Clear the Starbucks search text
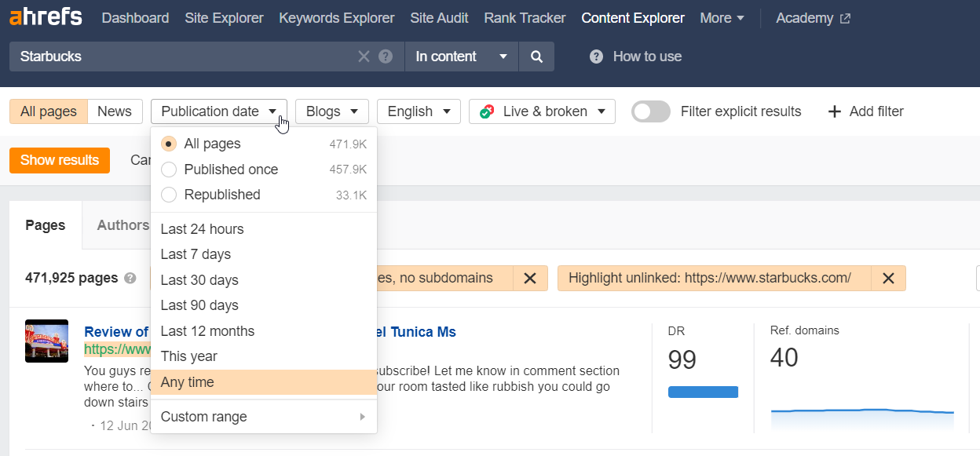This screenshot has height=456, width=980. pos(364,57)
